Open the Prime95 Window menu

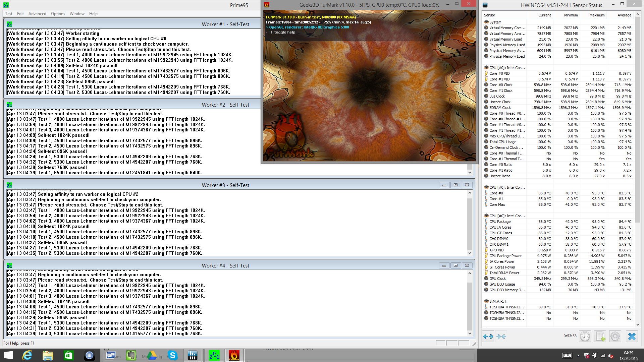(x=77, y=14)
